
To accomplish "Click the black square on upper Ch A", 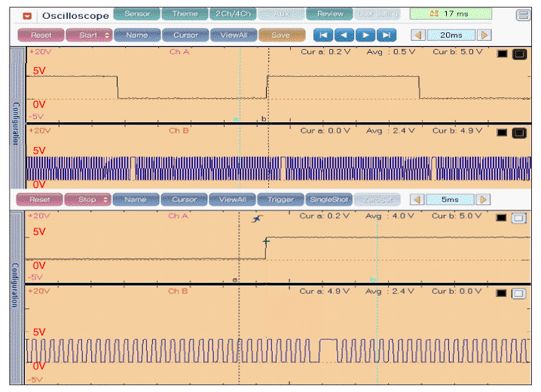I will (x=502, y=54).
